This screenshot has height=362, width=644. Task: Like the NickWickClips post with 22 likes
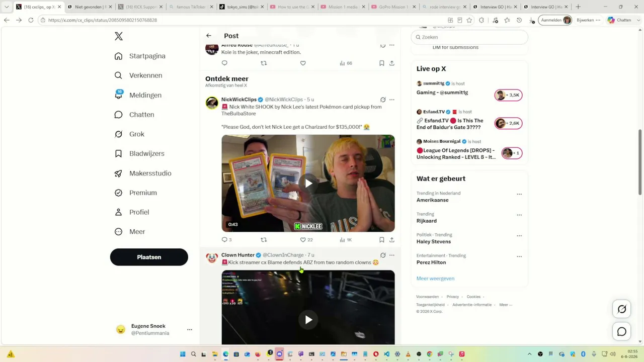point(306,240)
